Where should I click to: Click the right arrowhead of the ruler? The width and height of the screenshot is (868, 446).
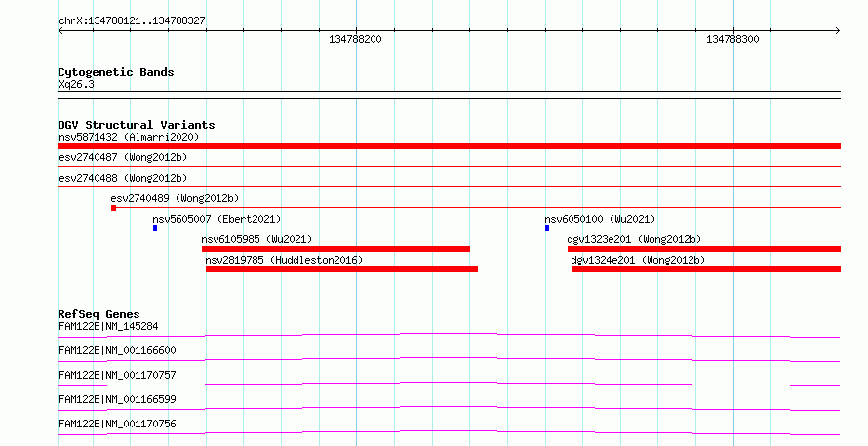(x=837, y=31)
